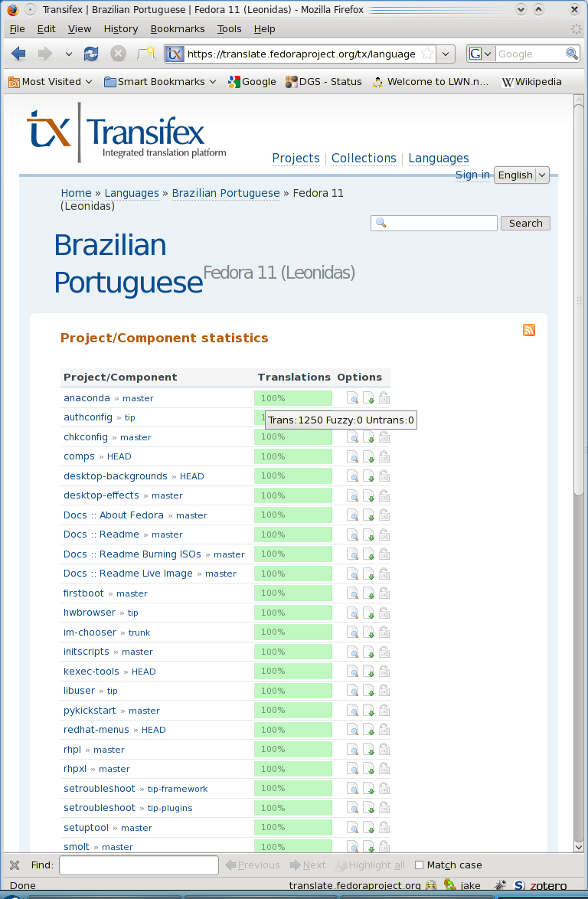This screenshot has height=899, width=588.
Task: Click the 100% progress bar for firstboot
Action: point(293,593)
